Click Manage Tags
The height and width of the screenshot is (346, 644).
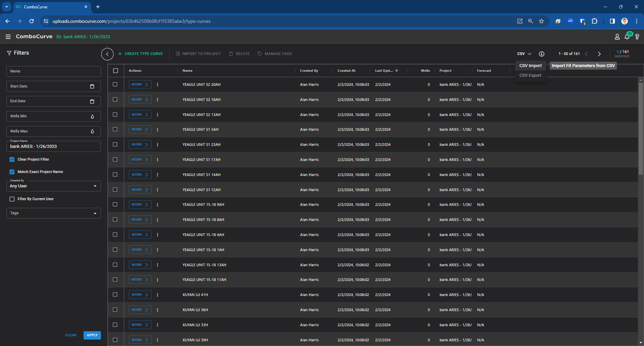(274, 54)
